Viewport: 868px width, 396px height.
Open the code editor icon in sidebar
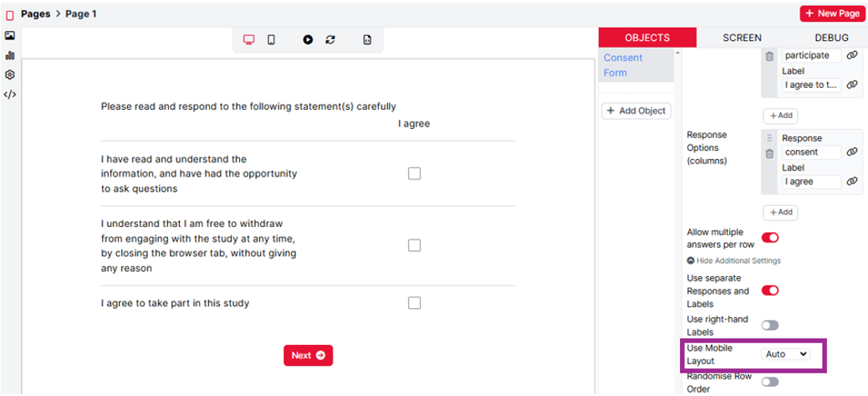(x=9, y=94)
